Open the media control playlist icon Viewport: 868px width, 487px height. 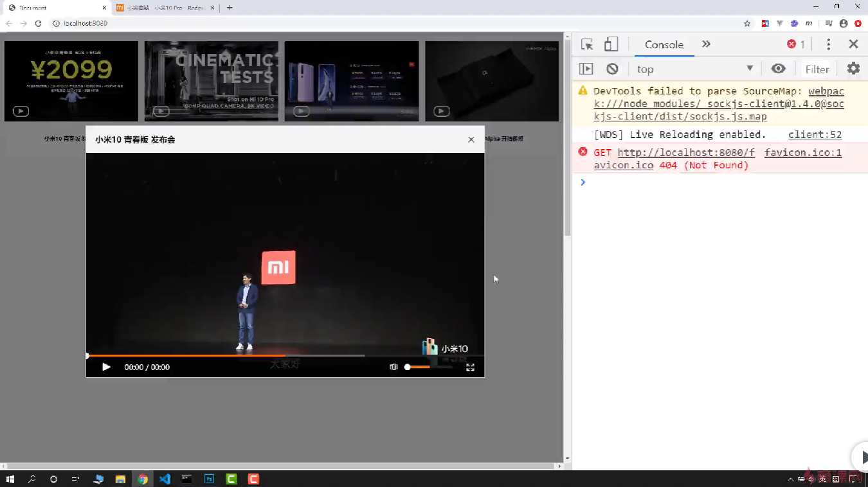[x=828, y=23]
